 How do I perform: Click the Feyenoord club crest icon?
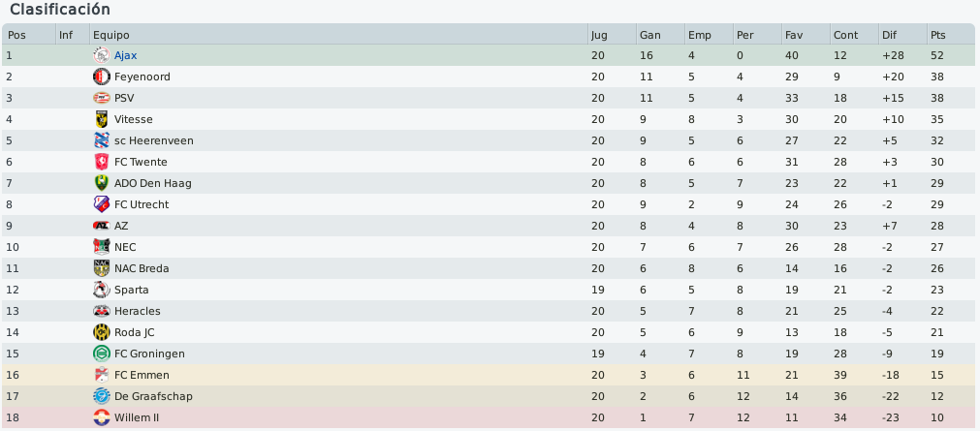[x=101, y=77]
